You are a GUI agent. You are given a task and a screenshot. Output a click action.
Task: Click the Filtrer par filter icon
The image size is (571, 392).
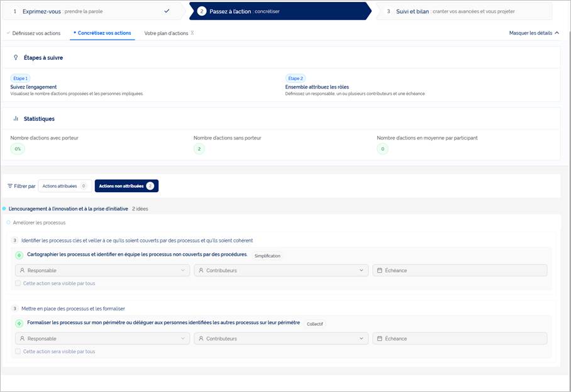coord(10,186)
